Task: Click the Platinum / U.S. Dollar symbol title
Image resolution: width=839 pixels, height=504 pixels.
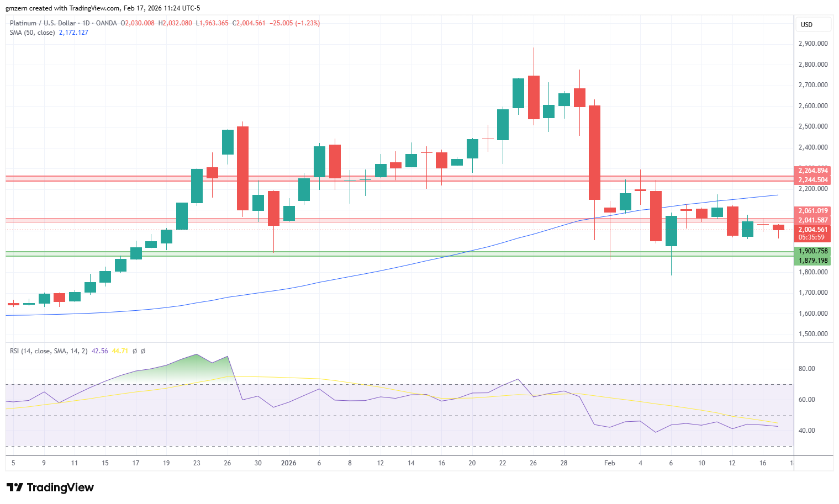Action: click(x=43, y=23)
